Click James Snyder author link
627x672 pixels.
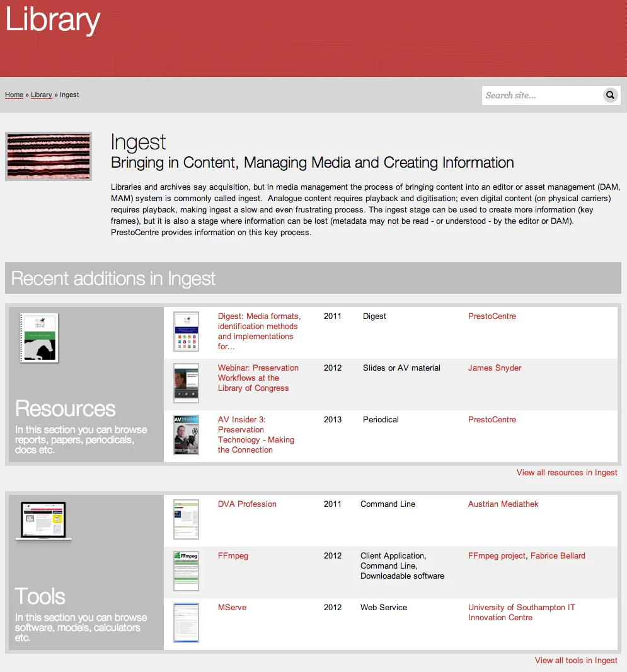click(494, 368)
